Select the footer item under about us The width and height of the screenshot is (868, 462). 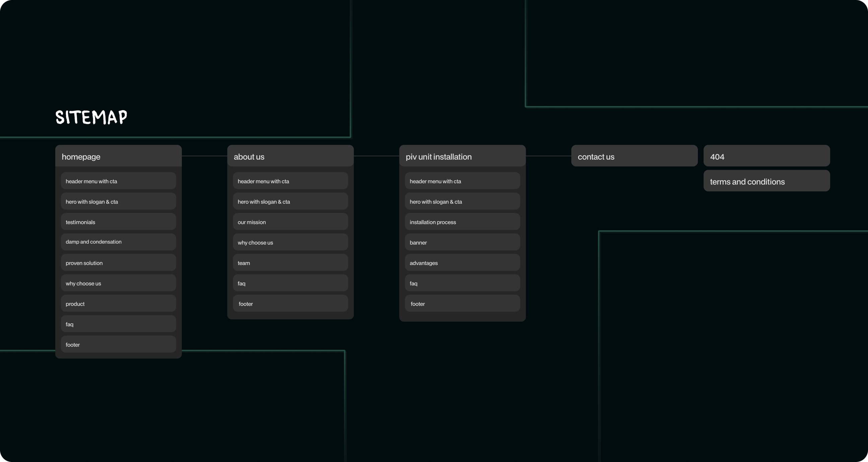pyautogui.click(x=290, y=304)
